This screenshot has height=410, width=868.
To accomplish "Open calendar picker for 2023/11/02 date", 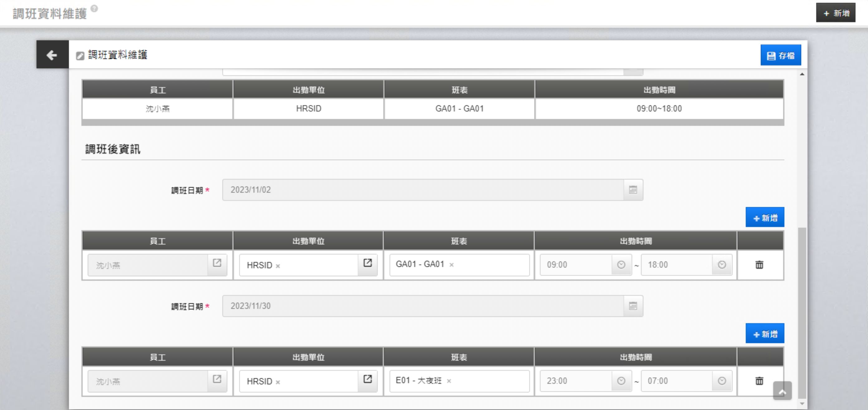I will coord(633,190).
